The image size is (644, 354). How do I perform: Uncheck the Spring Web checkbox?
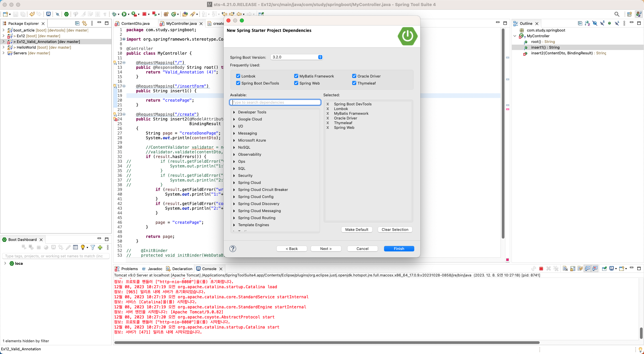coord(296,83)
